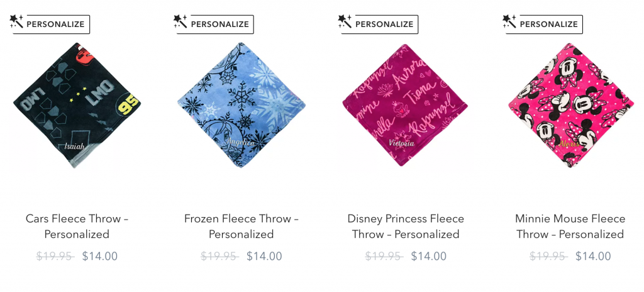View the purple Disney Princess throw image
Screen dimensions: 644x292
pos(406,105)
